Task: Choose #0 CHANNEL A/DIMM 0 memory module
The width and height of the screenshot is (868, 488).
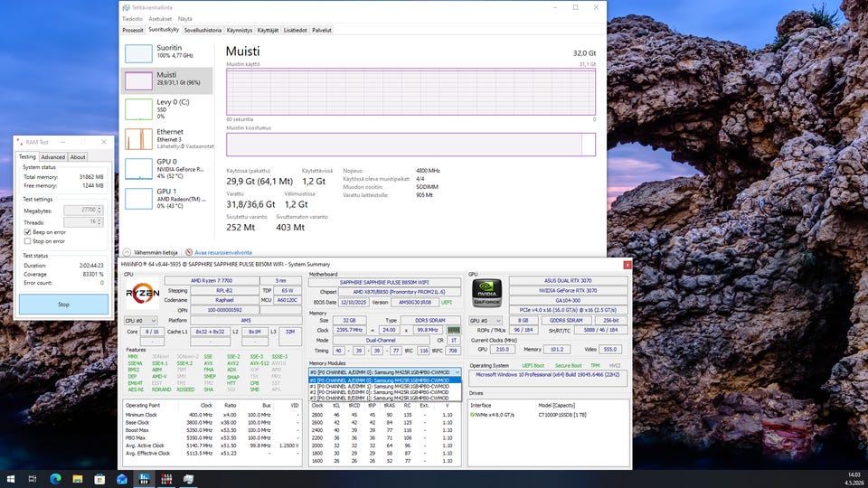Action: [385, 380]
